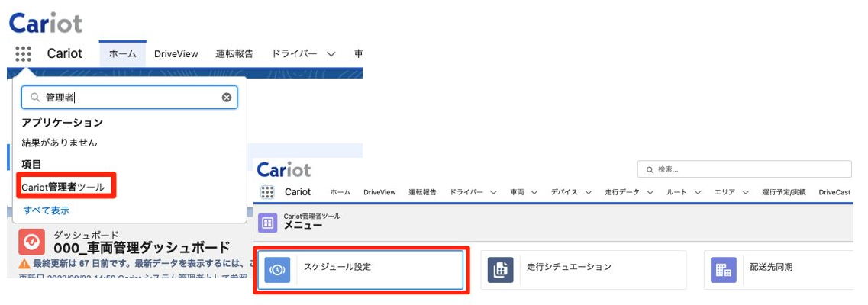
Task: Expand the デバイス dropdown chevron
Action: (588, 192)
